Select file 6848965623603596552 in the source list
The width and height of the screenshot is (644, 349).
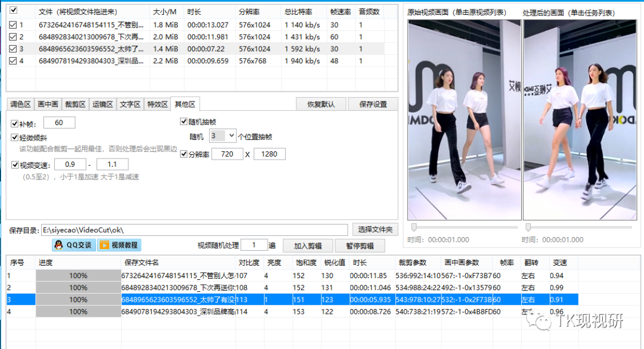(x=91, y=49)
